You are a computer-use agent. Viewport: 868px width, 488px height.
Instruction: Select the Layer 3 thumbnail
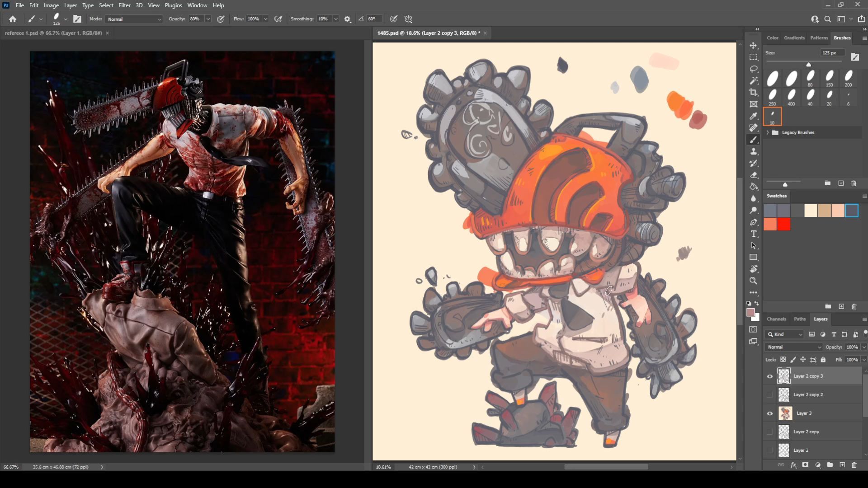[x=785, y=413]
